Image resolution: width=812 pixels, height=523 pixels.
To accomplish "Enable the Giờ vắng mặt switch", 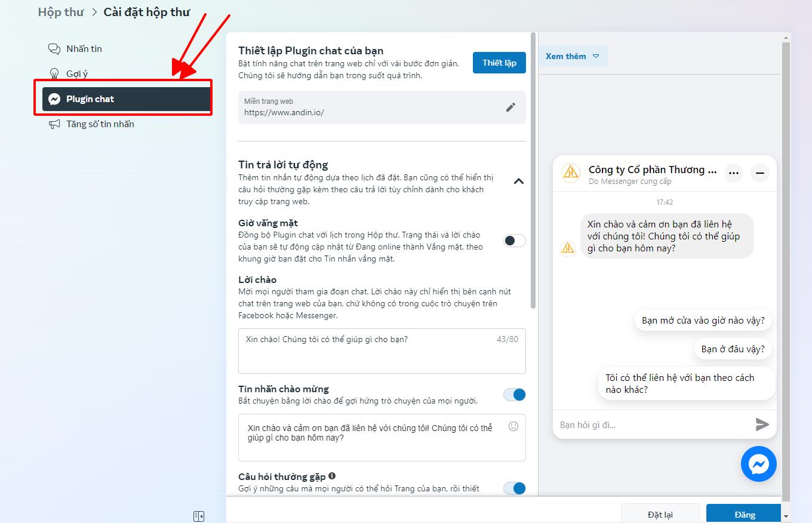I will (x=514, y=240).
